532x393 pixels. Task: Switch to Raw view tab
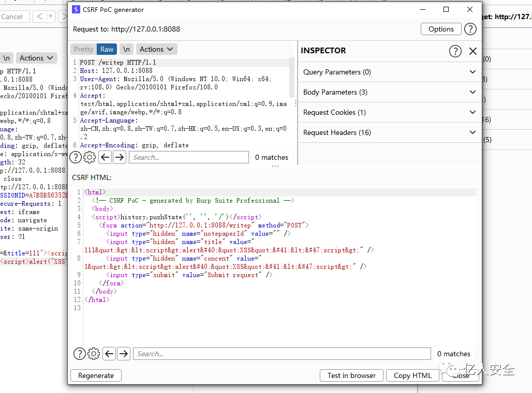[107, 49]
